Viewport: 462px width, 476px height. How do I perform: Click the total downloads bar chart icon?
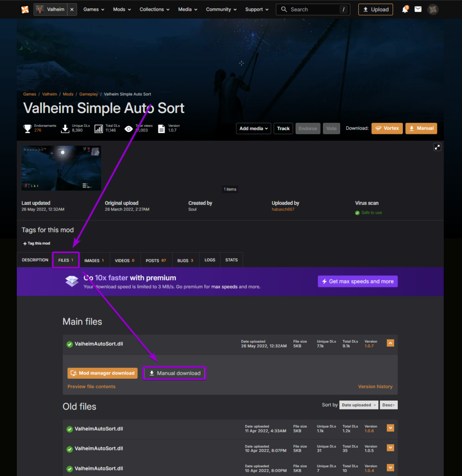99,128
